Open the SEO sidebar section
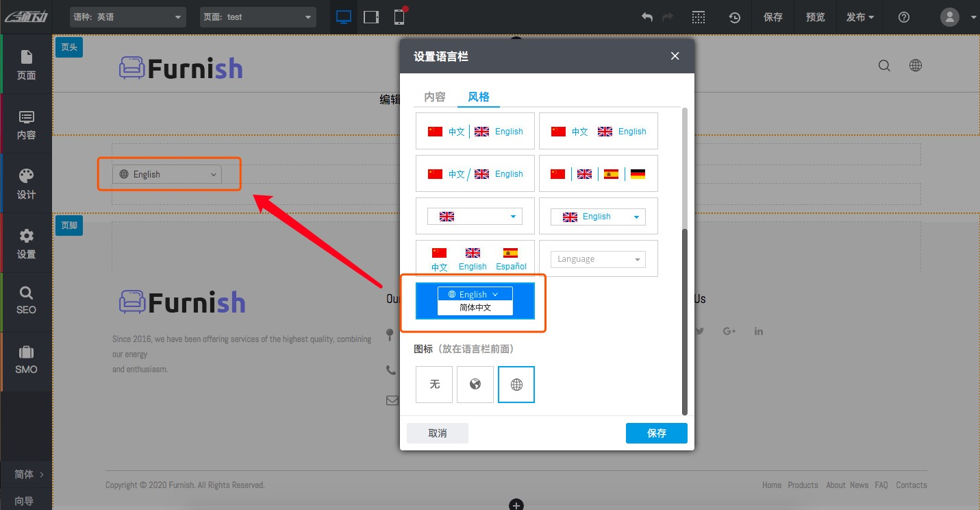 [26, 301]
